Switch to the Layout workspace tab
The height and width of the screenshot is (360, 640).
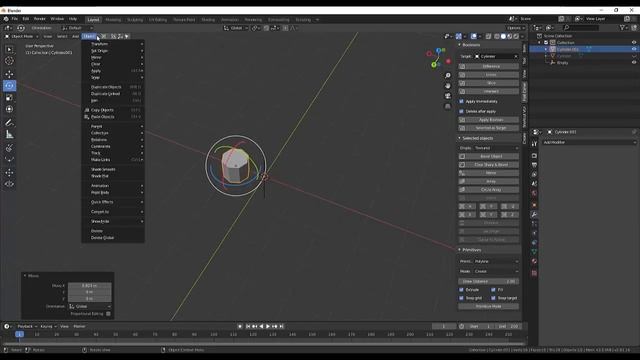[x=93, y=20]
